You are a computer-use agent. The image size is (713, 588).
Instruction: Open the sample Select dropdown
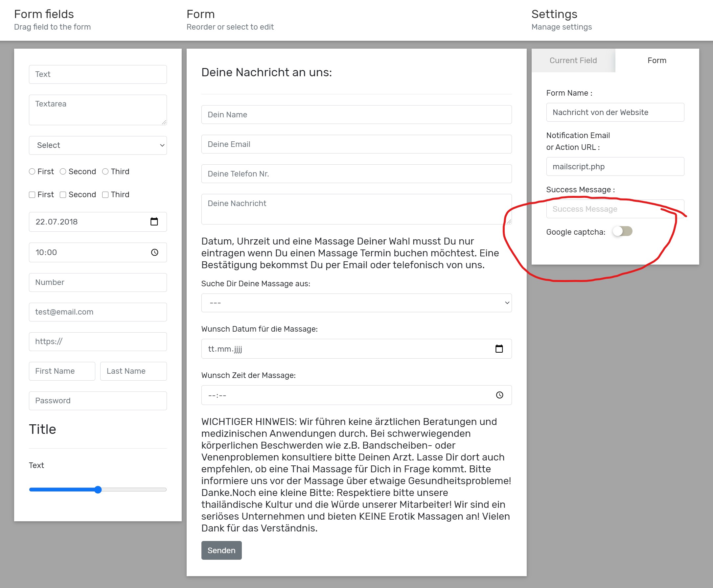[98, 145]
